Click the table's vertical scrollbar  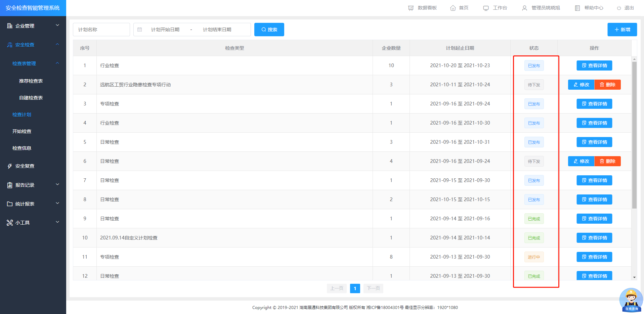[x=634, y=134]
